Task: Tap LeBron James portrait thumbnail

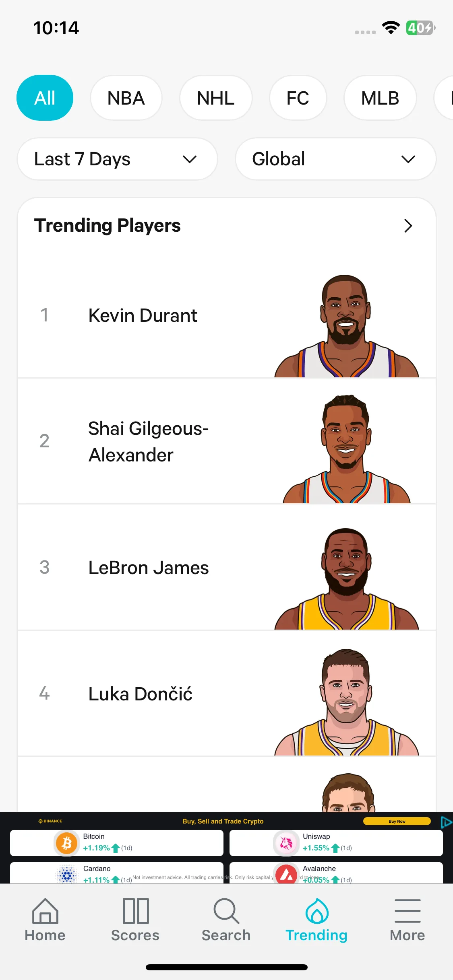Action: tap(347, 579)
